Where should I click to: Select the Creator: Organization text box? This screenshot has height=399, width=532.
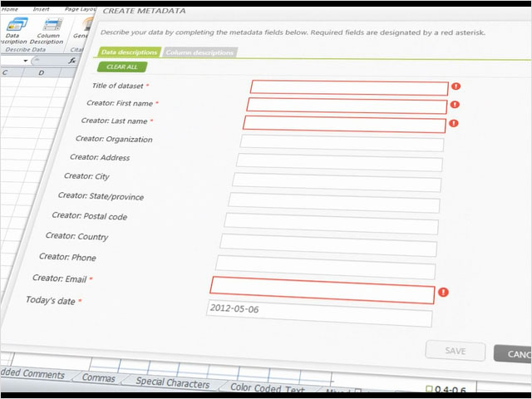[x=341, y=143]
